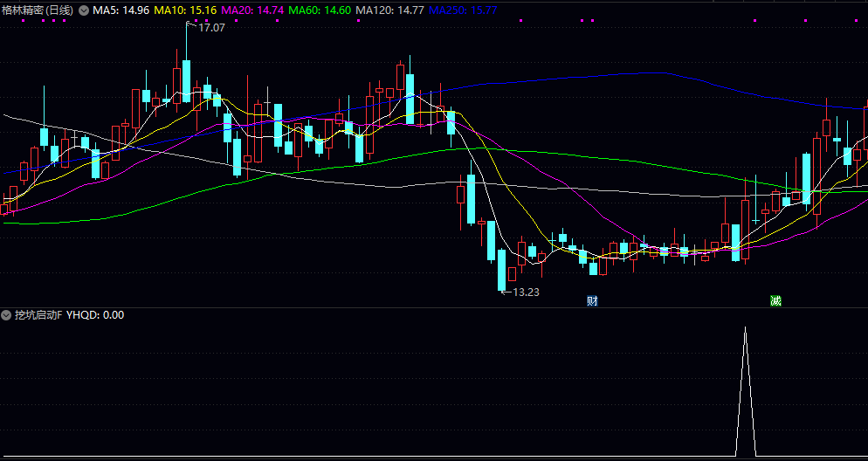Click the 格林精密 (日线) chart title
This screenshot has height=461, width=868.
pos(38,10)
